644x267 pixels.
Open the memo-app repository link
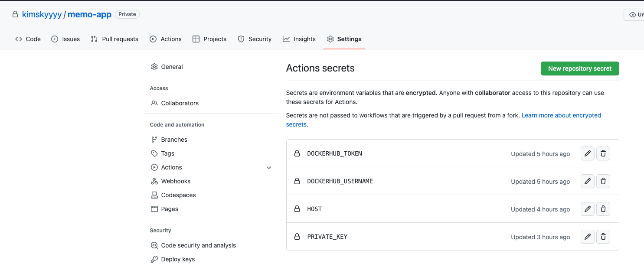89,14
